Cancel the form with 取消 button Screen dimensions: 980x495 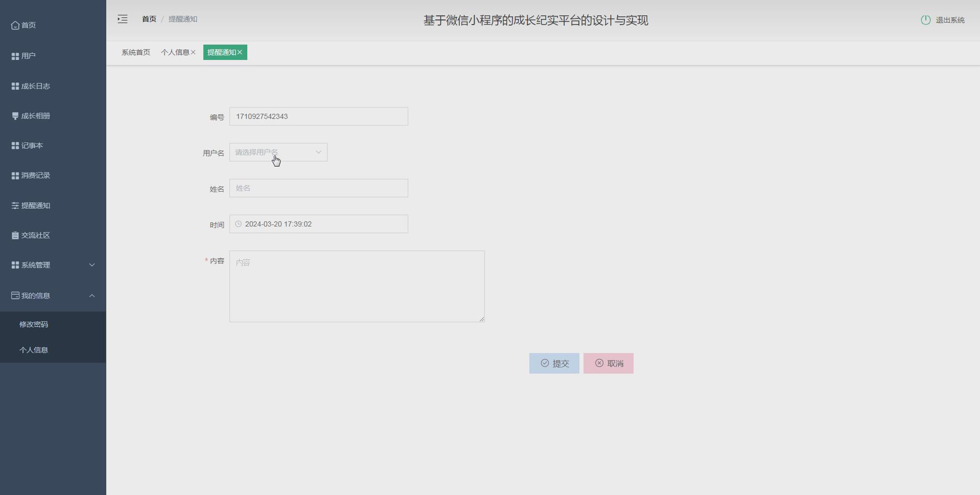tap(608, 363)
